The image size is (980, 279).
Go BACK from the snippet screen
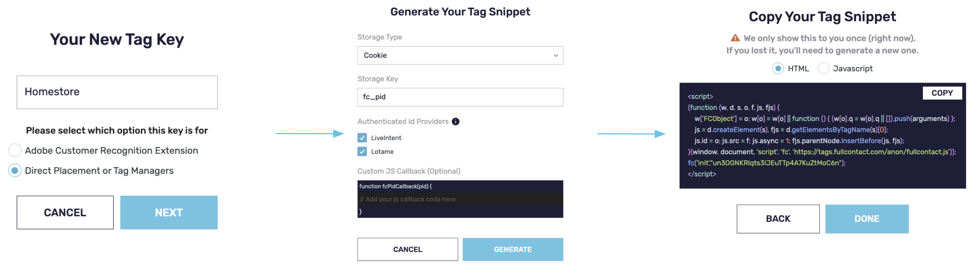point(778,219)
